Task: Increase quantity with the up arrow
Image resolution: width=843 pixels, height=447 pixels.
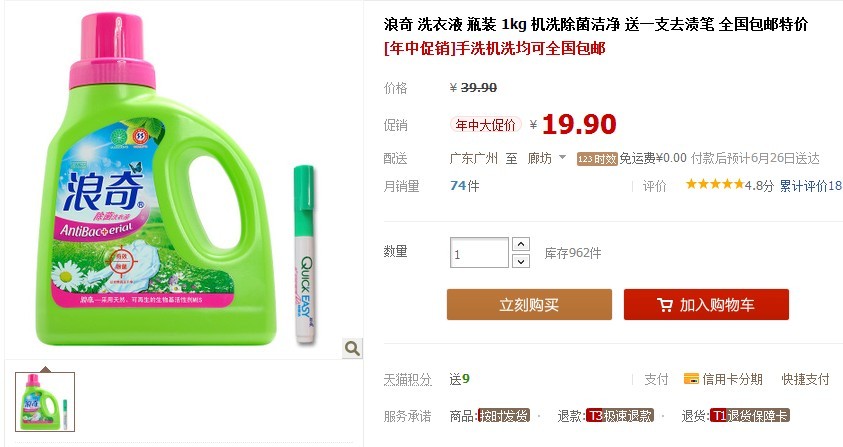Action: [520, 244]
